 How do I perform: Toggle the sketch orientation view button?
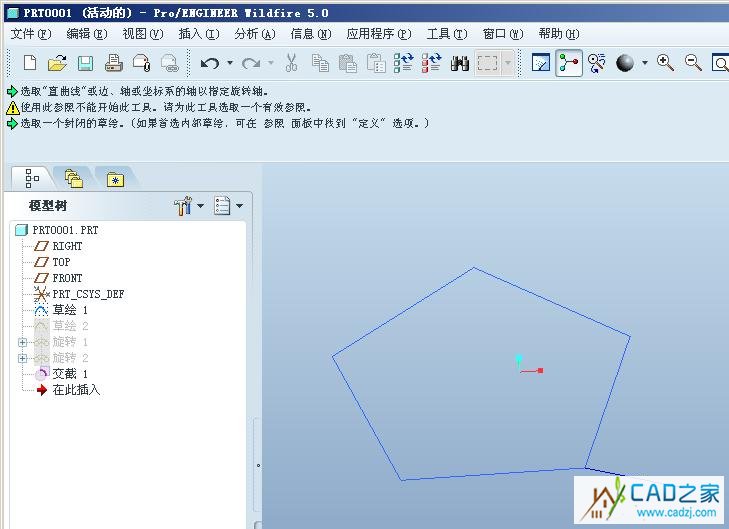pos(541,63)
